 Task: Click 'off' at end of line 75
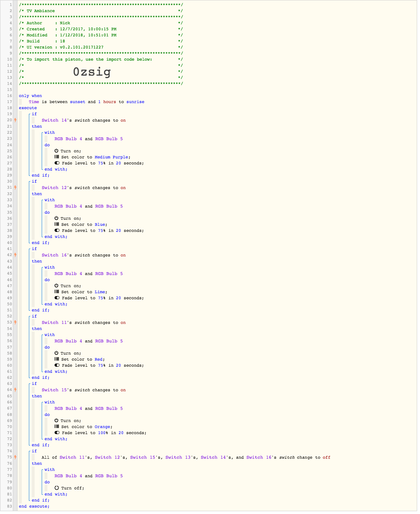pos(327,457)
